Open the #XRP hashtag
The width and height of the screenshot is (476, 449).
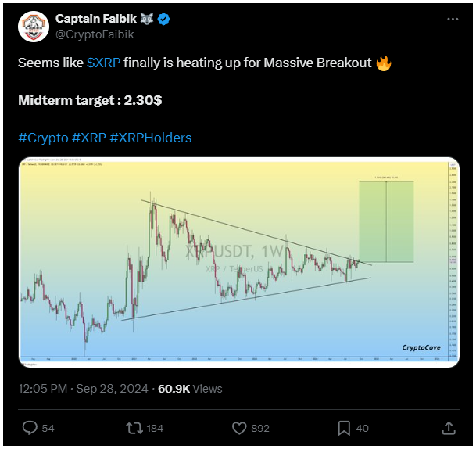click(89, 138)
